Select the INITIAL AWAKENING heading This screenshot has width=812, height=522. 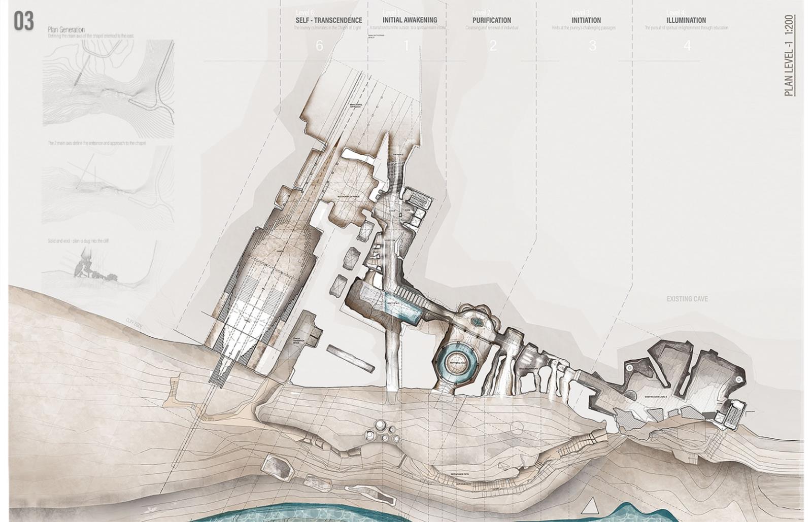[x=410, y=20]
